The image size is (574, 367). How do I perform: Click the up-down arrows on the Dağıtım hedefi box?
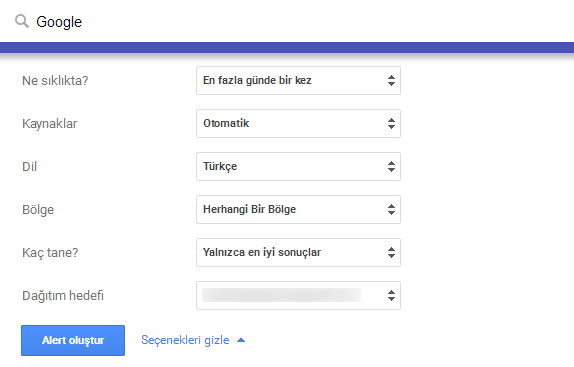391,296
